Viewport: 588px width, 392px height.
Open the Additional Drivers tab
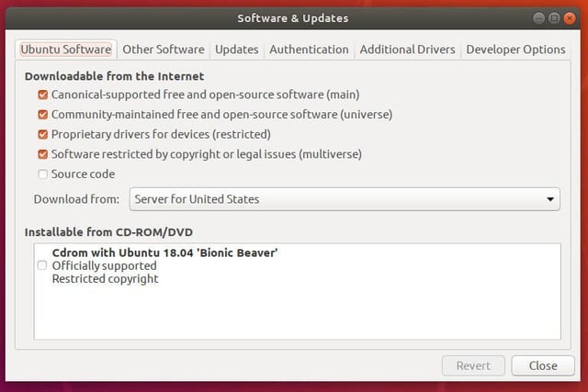[x=407, y=50]
